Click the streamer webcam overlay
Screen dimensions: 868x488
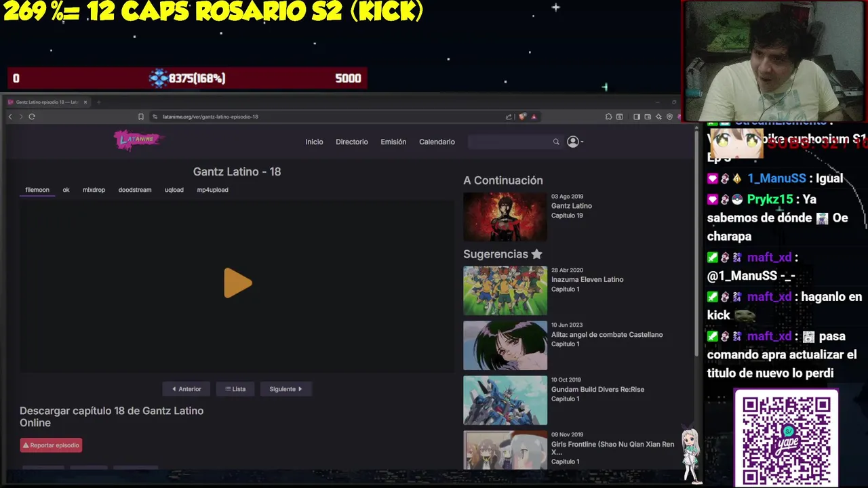pyautogui.click(x=774, y=61)
